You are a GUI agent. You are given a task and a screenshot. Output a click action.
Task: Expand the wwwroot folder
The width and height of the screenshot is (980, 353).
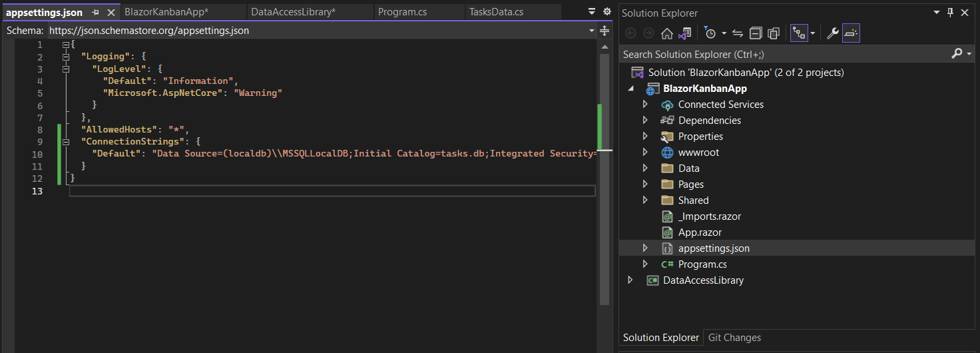pos(645,153)
